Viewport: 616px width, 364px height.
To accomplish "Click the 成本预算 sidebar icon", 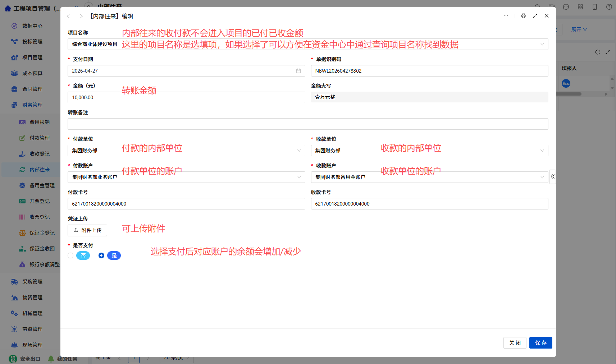I will (x=14, y=73).
